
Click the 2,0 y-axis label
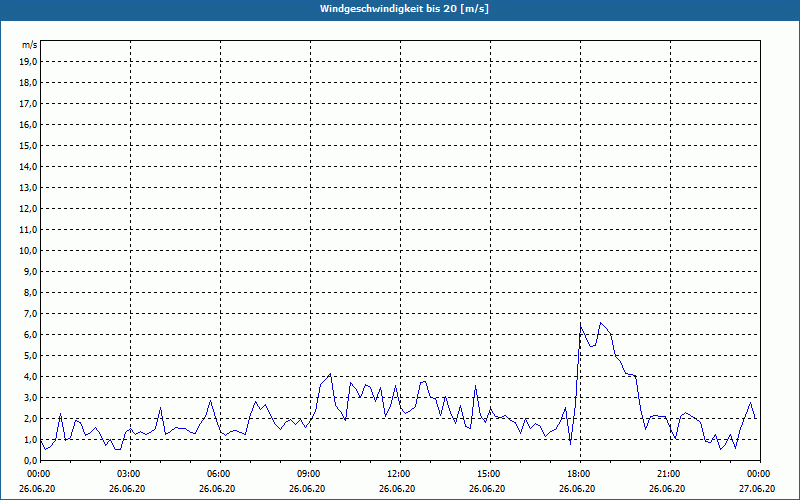tap(30, 418)
